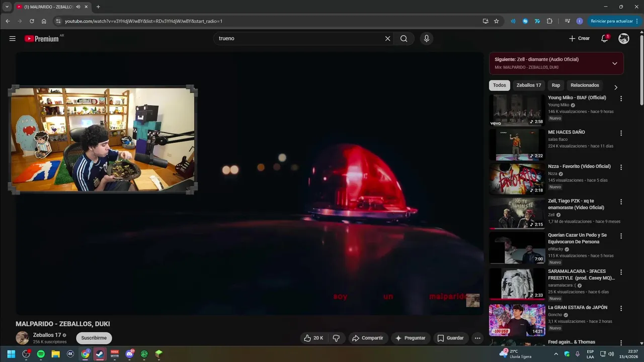Screen dimensions: 644x362
Task: Click channel watermark in video corner
Action: (x=472, y=300)
